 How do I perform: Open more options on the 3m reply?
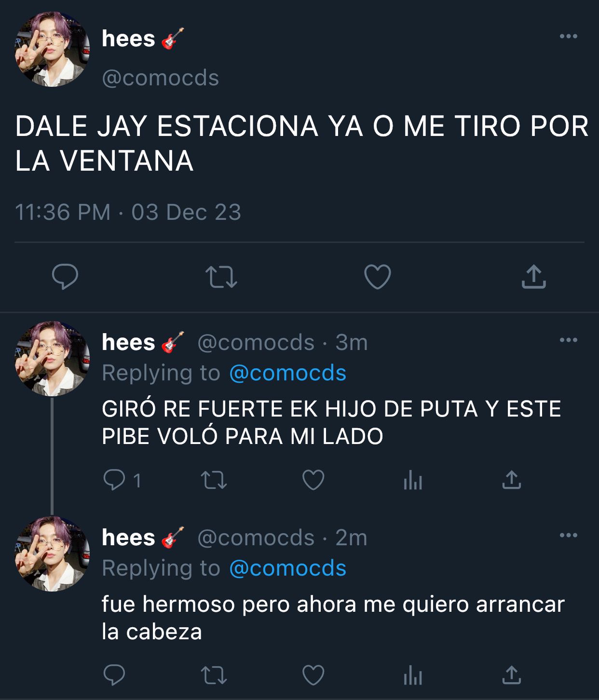(x=569, y=340)
